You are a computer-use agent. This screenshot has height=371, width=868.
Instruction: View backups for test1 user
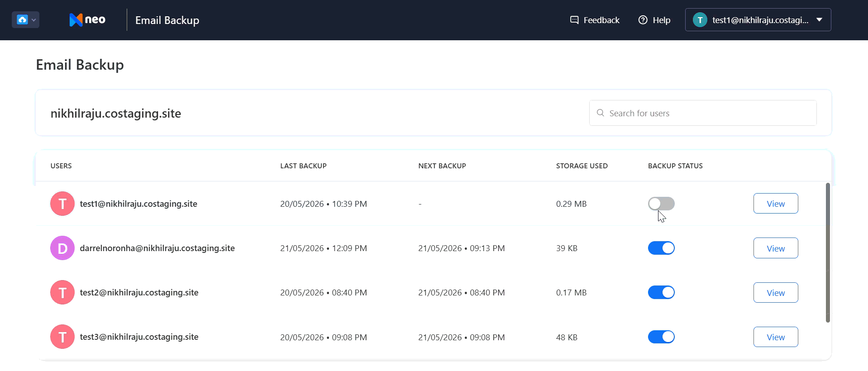[776, 204]
